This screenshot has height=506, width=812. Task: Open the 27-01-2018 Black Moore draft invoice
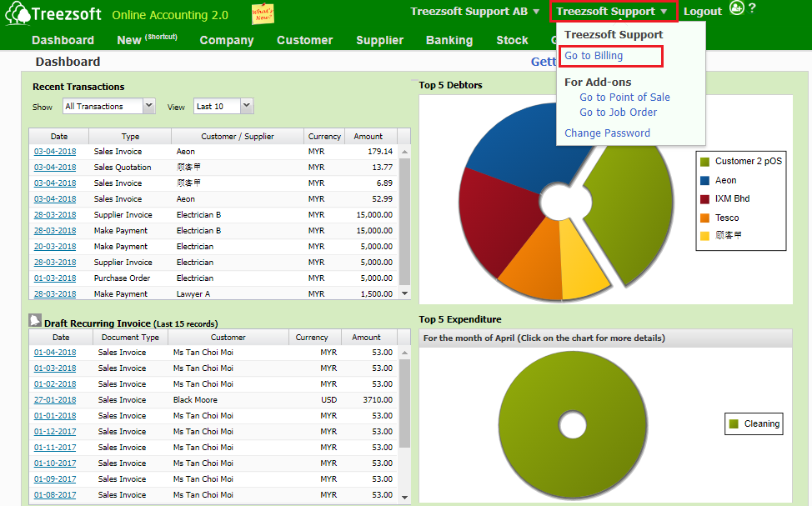55,400
